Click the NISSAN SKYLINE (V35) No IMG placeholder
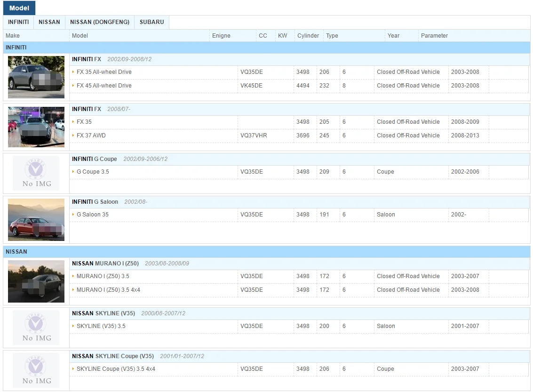This screenshot has width=533, height=392. [x=36, y=328]
